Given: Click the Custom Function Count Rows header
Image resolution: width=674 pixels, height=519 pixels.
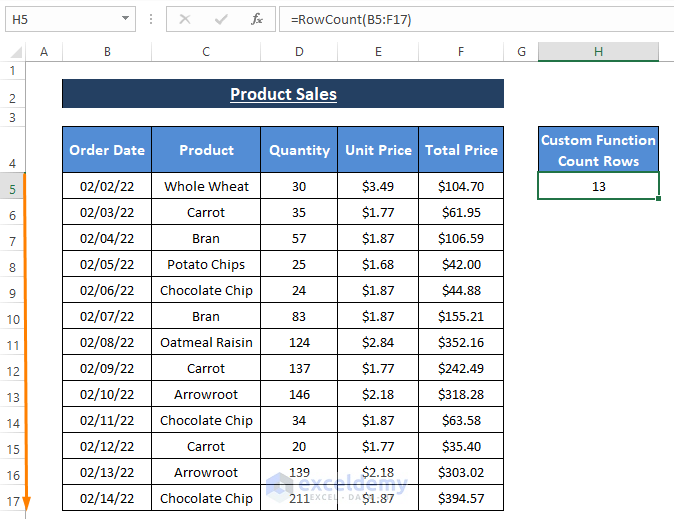Looking at the screenshot, I should (598, 150).
